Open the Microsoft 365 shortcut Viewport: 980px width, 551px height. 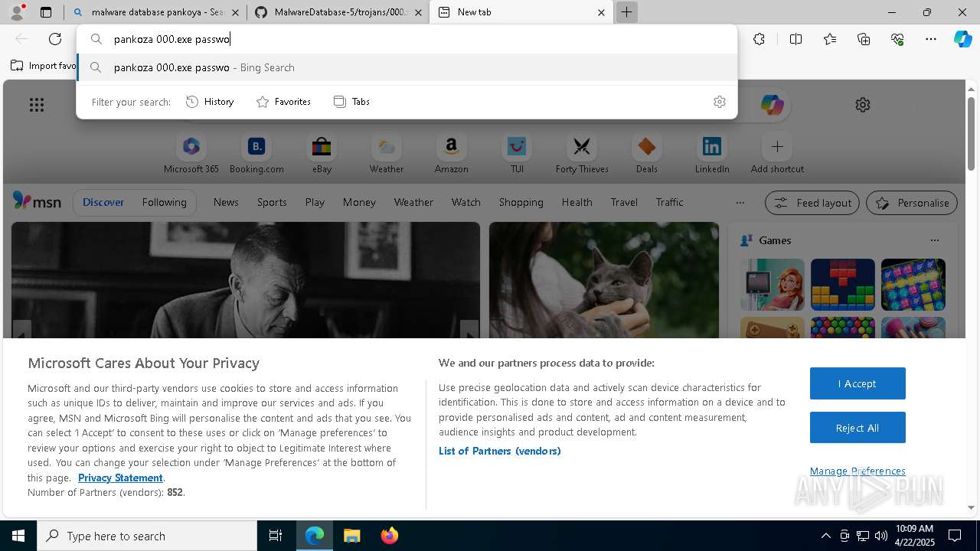[191, 154]
